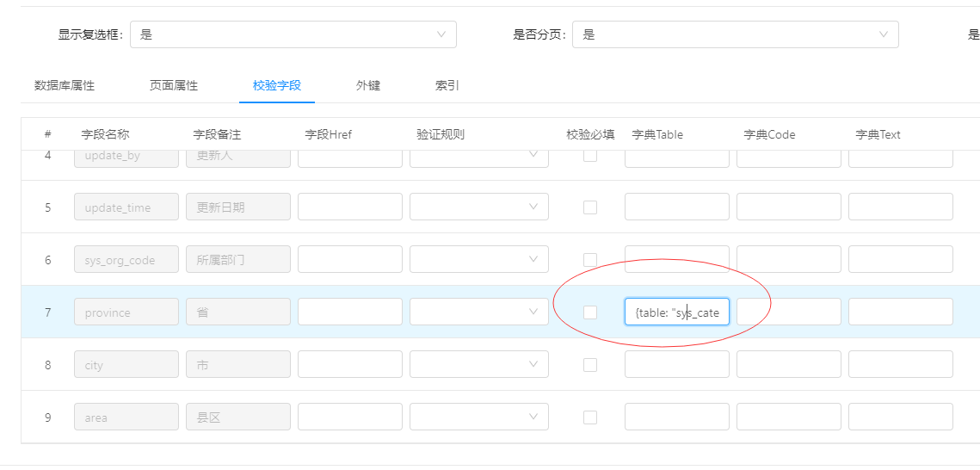The width and height of the screenshot is (980, 470).
Task: Click the 验证规则 column header
Action: [x=441, y=134]
